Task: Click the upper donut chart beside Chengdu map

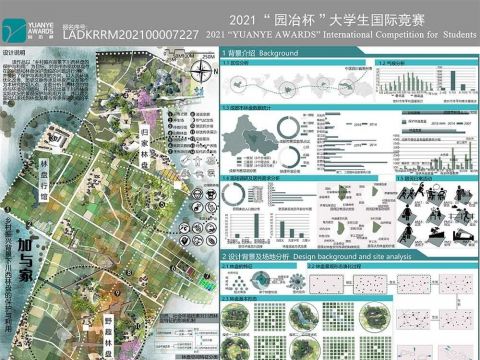Action: pyautogui.click(x=288, y=128)
